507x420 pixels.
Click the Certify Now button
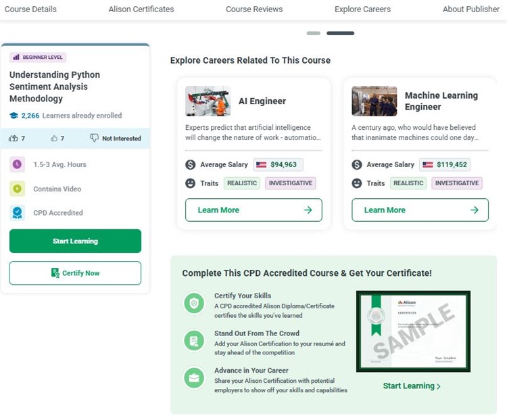75,273
